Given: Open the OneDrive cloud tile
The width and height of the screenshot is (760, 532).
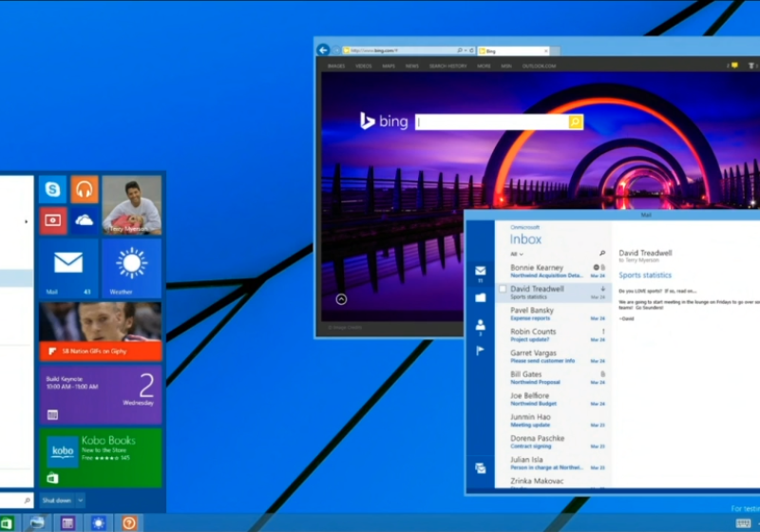Looking at the screenshot, I should click(85, 220).
